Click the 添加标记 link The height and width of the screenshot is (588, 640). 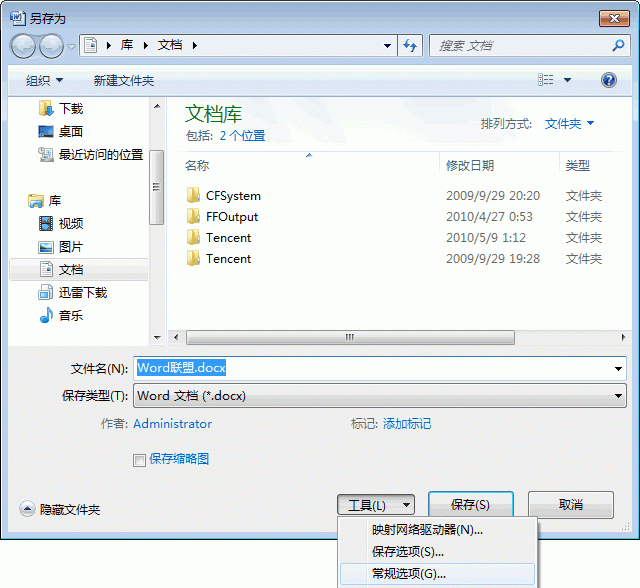coord(407,424)
